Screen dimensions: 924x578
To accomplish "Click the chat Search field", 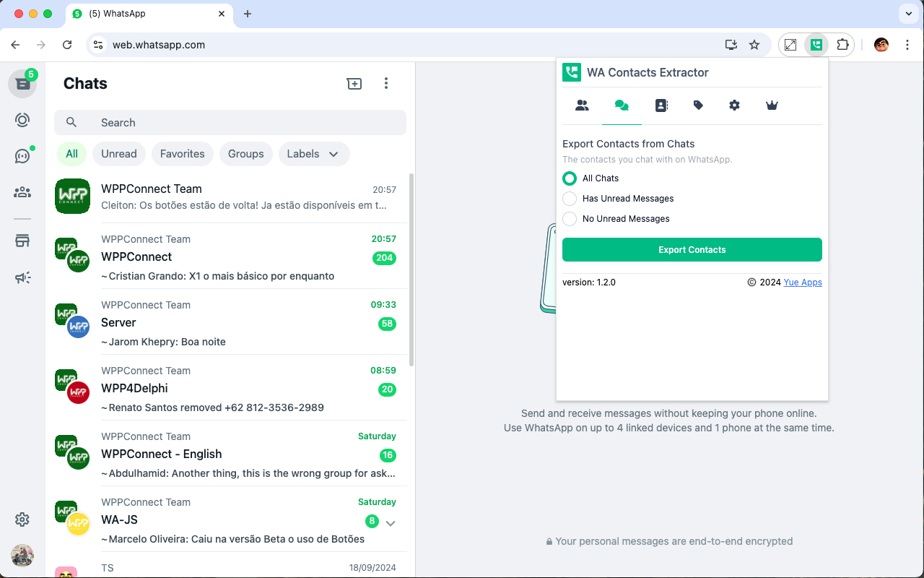I will pos(230,123).
